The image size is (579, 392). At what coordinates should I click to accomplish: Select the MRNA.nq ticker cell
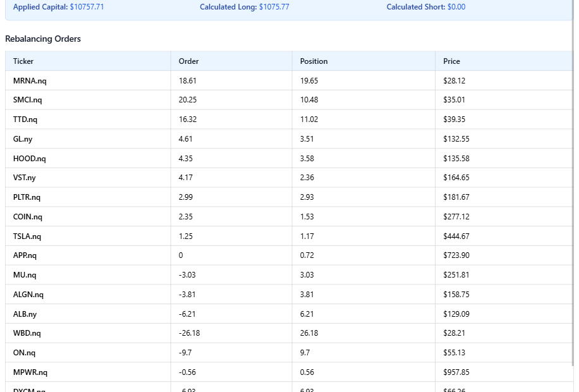(x=30, y=81)
